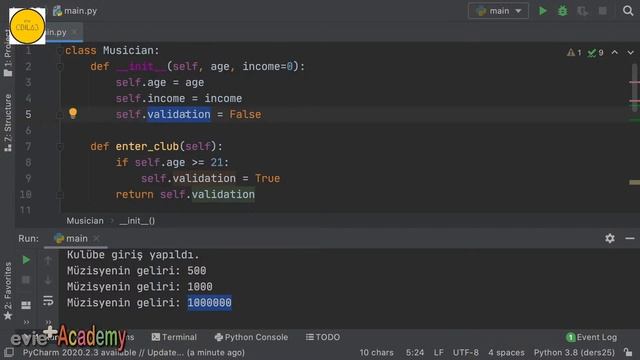Open the warnings indicator showing 1 warning
Viewport: 640px width, 360px height.
[574, 52]
